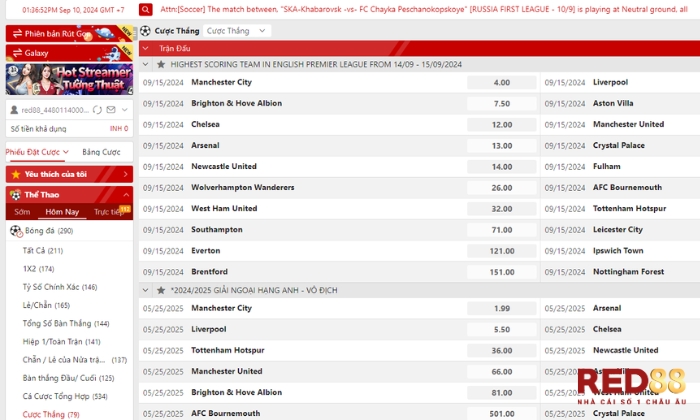
Task: Collapse the Trận Đấu red header
Action: (x=146, y=48)
